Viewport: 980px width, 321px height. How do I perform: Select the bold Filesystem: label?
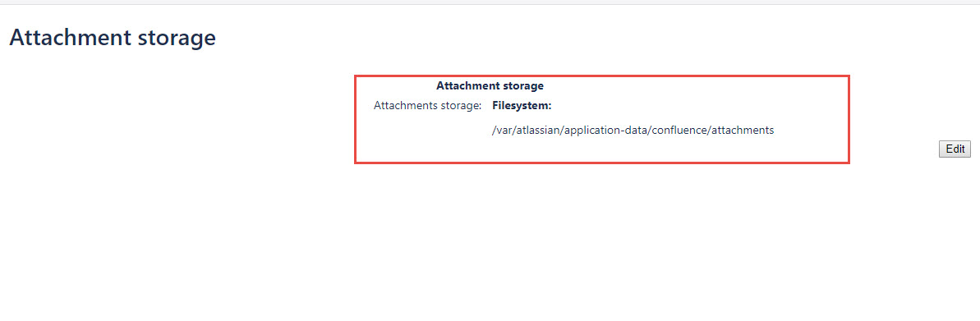point(522,106)
